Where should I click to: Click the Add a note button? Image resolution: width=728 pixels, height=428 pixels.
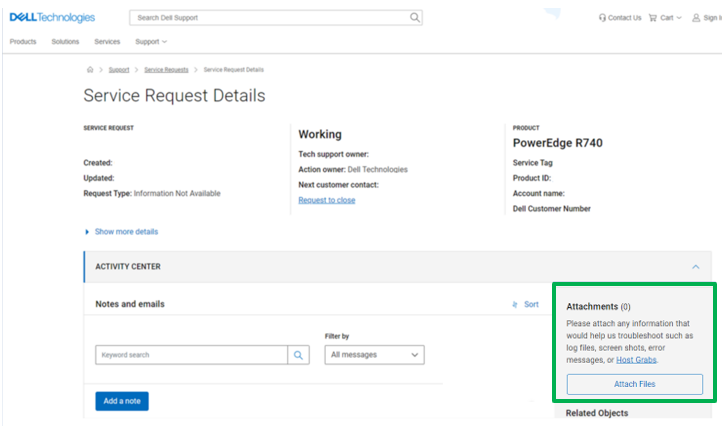(122, 401)
